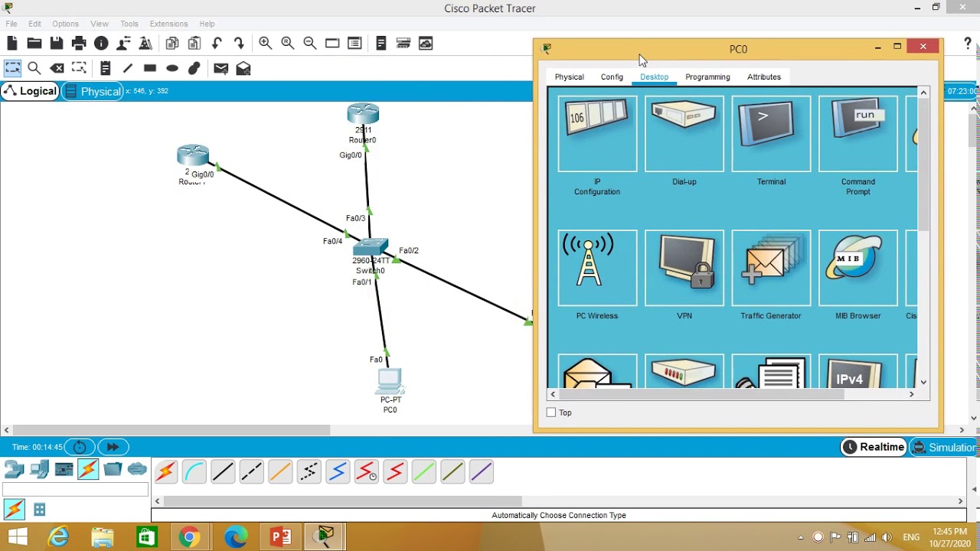This screenshot has width=980, height=551.
Task: Select the marquee selection tool
Action: point(12,68)
